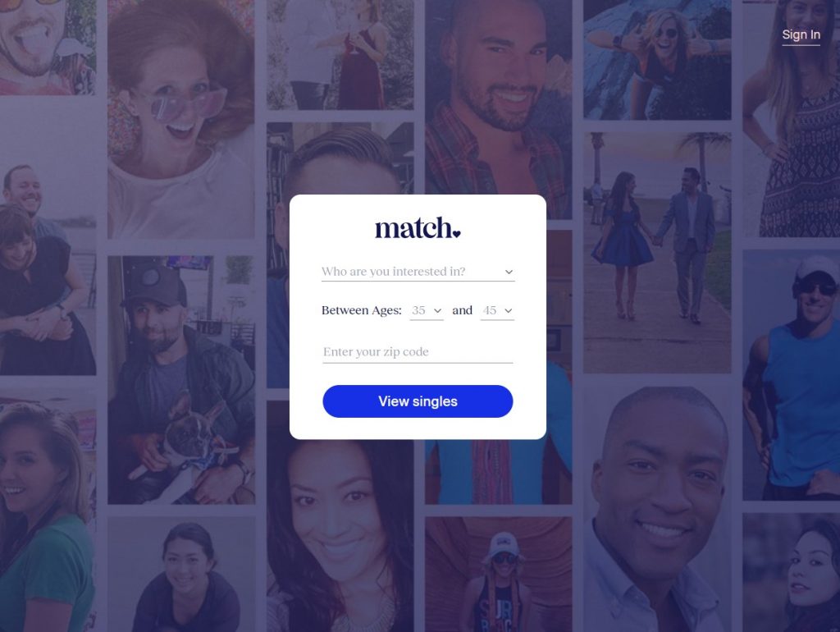Screen dimensions: 840x632
Task: Click the photo of woman giving thumbs up on rocks
Action: point(657,59)
